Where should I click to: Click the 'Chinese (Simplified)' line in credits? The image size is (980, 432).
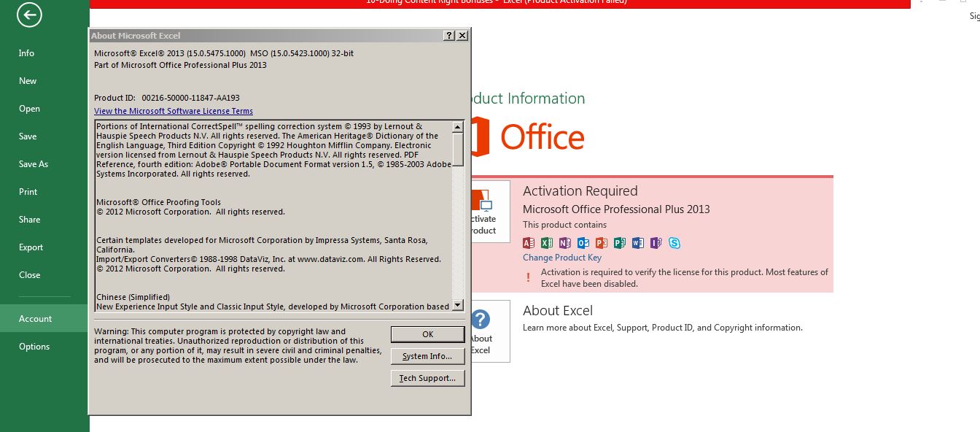pyautogui.click(x=133, y=297)
